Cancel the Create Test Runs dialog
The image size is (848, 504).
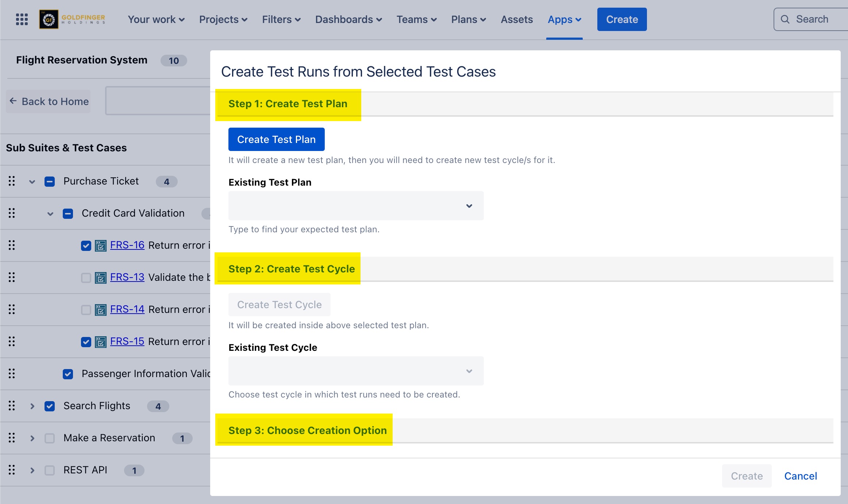(x=800, y=476)
